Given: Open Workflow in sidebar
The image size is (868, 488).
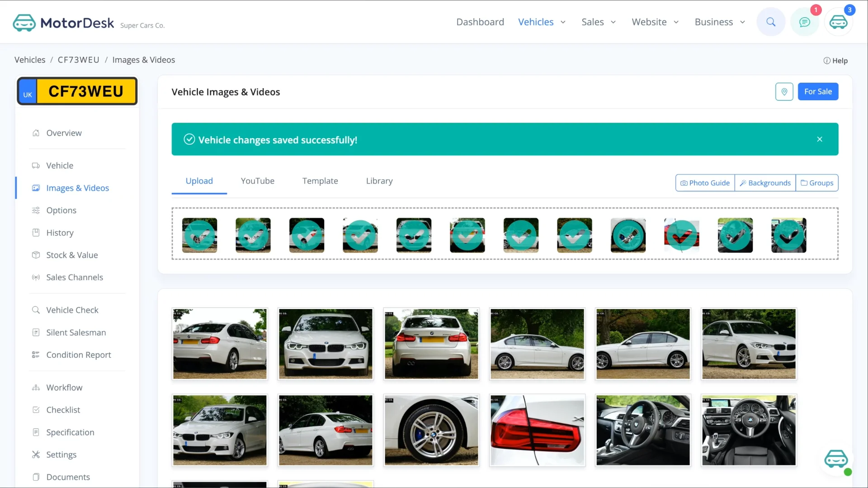Looking at the screenshot, I should point(64,388).
